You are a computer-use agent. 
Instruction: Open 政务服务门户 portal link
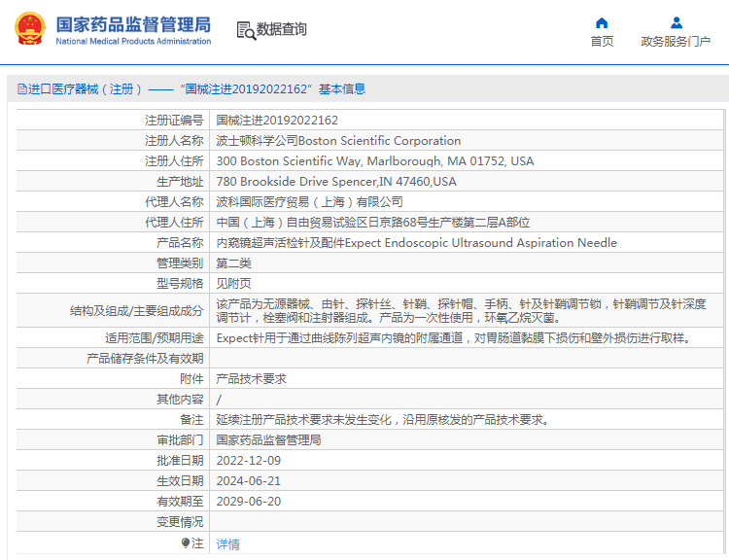pos(676,42)
